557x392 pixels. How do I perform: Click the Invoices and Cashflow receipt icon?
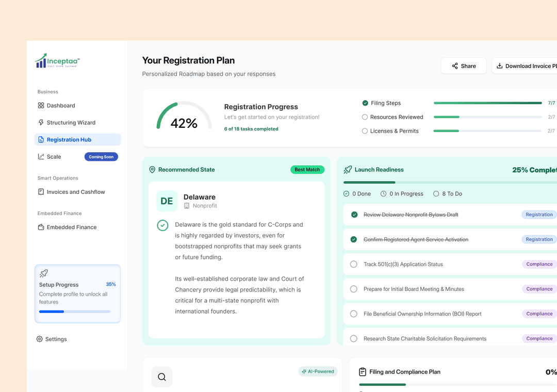(41, 192)
